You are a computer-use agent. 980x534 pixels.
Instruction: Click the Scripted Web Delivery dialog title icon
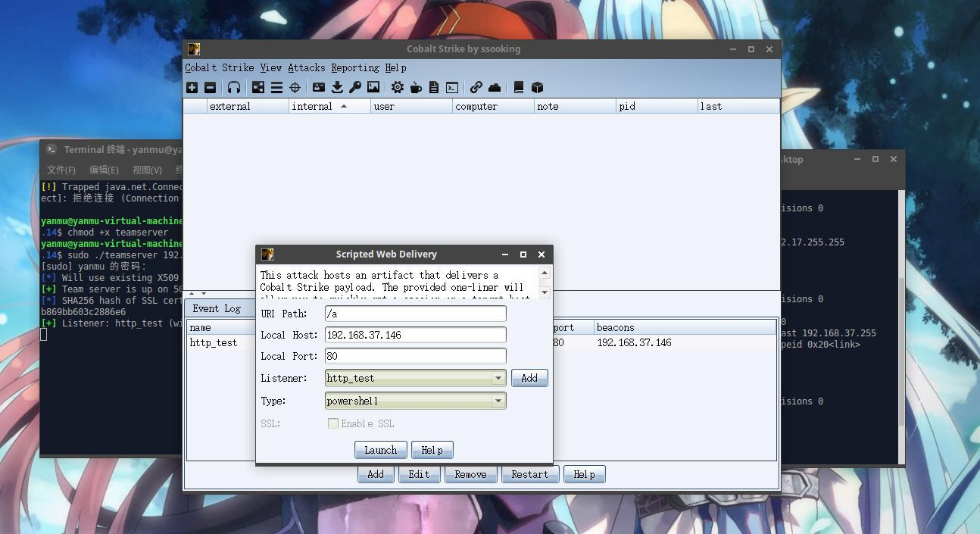pyautogui.click(x=267, y=255)
